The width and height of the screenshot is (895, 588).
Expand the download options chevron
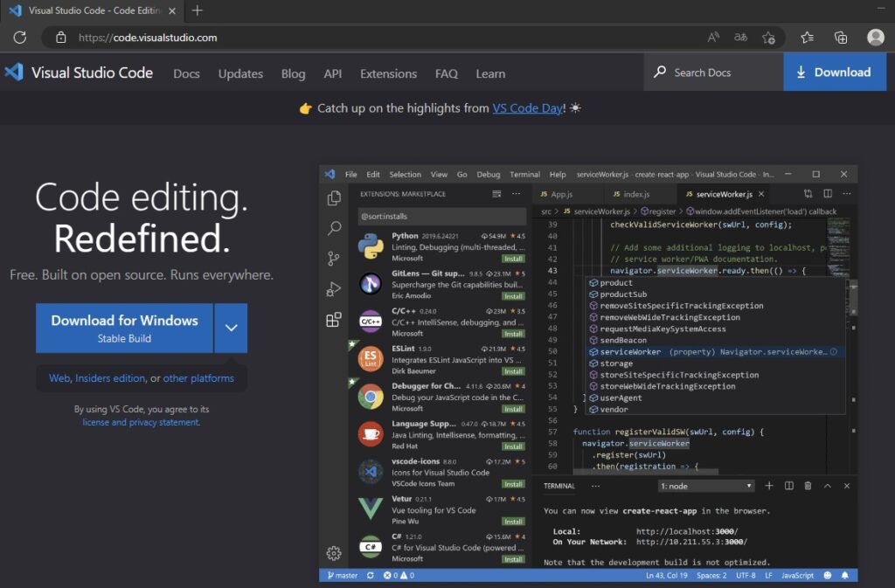(231, 328)
